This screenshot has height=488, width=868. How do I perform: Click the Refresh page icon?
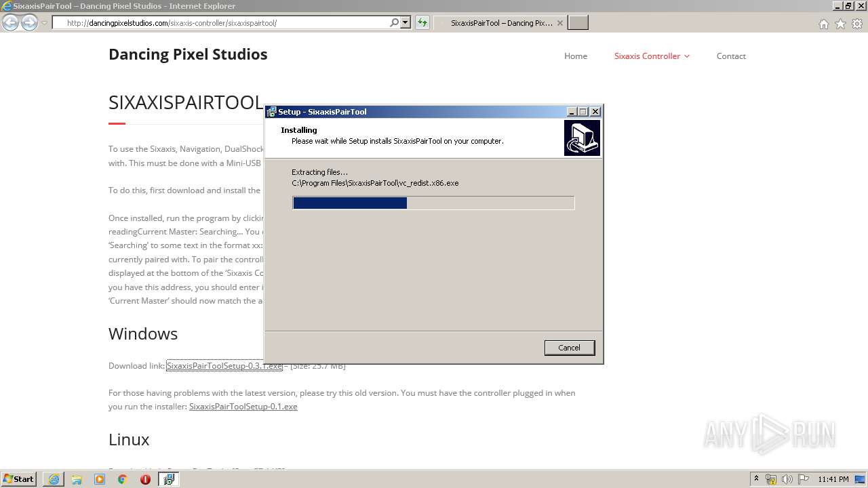click(x=422, y=22)
